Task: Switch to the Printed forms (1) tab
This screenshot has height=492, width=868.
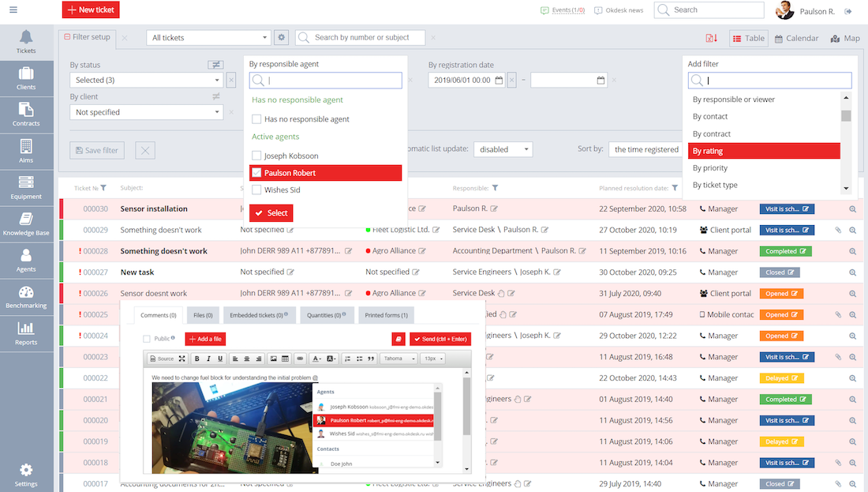Action: [387, 315]
